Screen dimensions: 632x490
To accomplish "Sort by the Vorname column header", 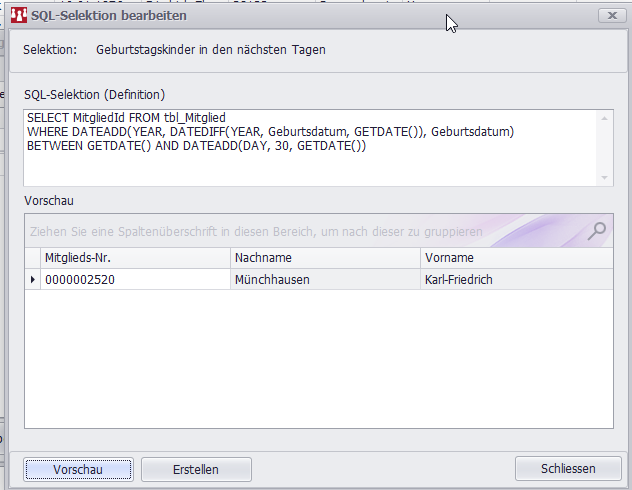I will coord(515,258).
